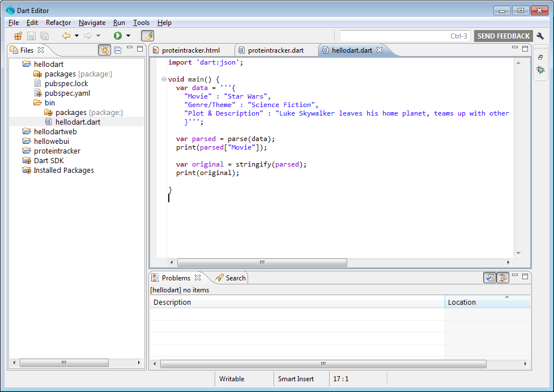Open preferences with the wrench icon
The image size is (554, 392).
(540, 36)
